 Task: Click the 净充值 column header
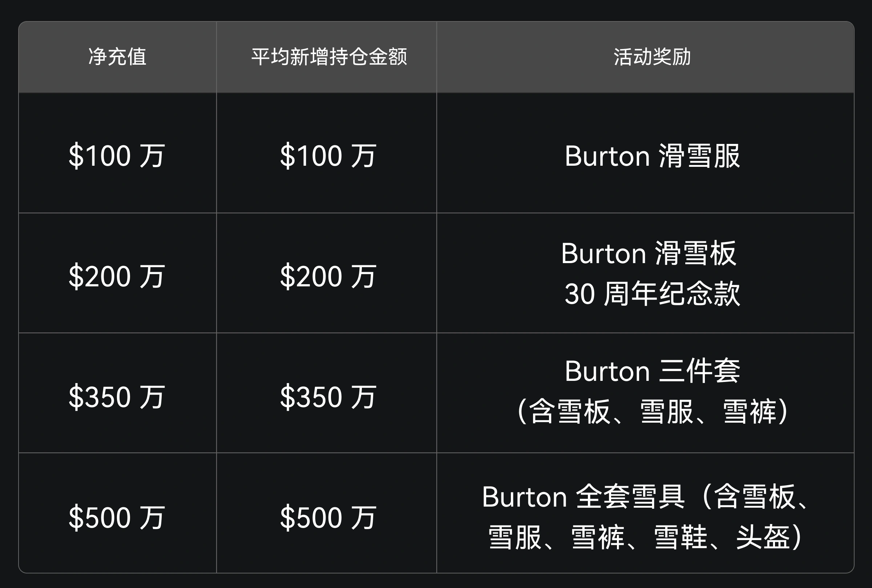117,57
